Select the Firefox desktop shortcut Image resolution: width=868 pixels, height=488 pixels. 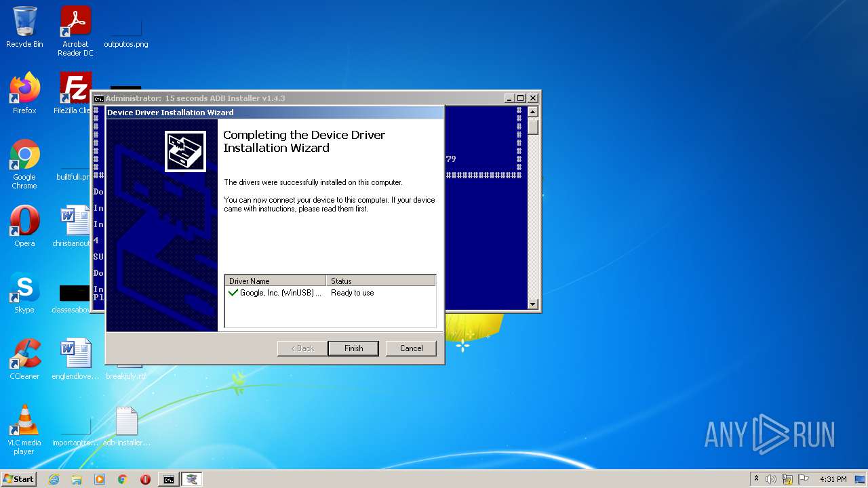tap(24, 94)
